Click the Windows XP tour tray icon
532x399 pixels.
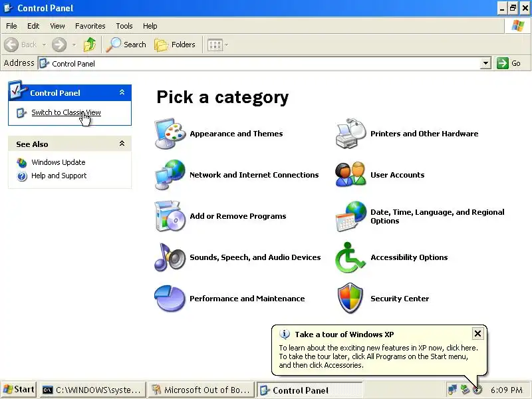pos(477,390)
